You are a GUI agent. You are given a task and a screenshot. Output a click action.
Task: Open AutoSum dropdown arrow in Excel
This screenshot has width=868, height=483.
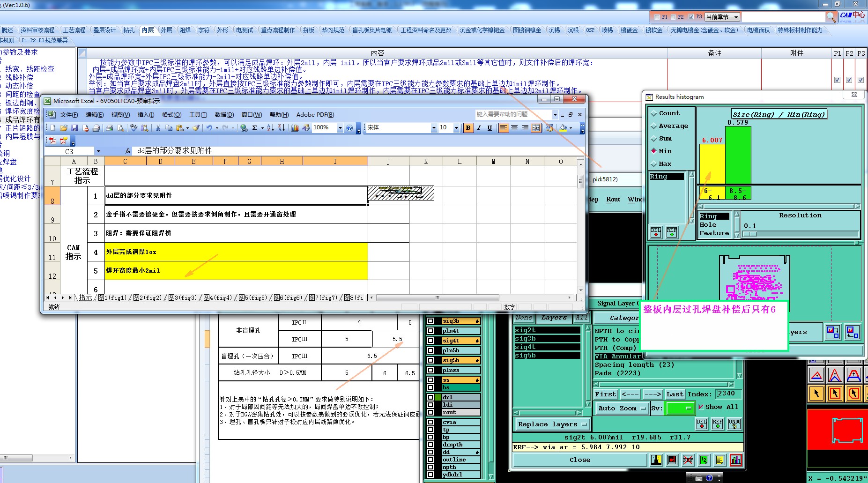[x=262, y=128]
